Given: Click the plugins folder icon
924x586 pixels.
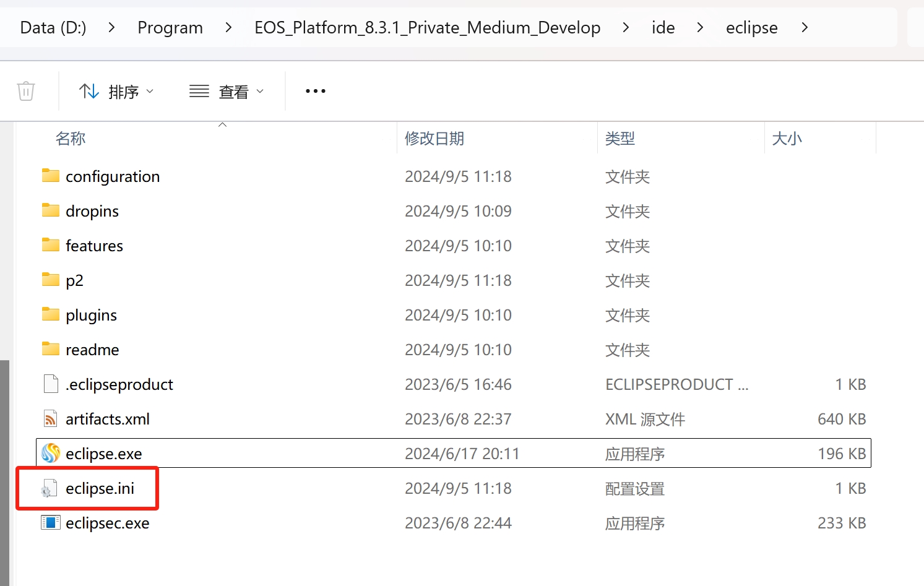Looking at the screenshot, I should [x=51, y=315].
